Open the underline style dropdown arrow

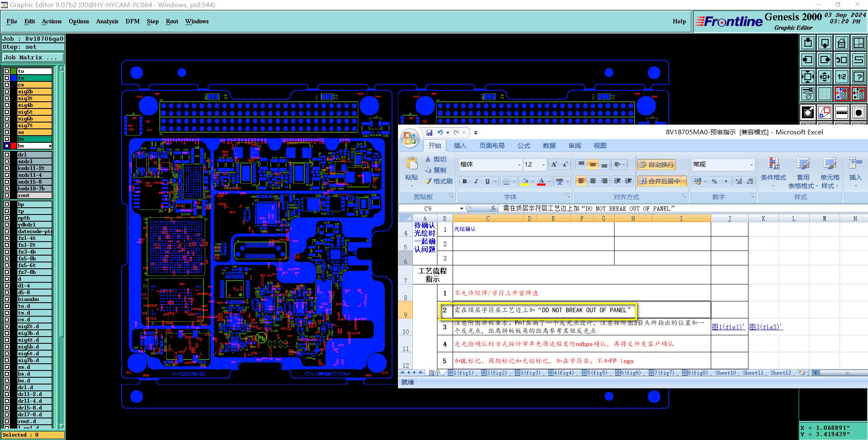(495, 181)
